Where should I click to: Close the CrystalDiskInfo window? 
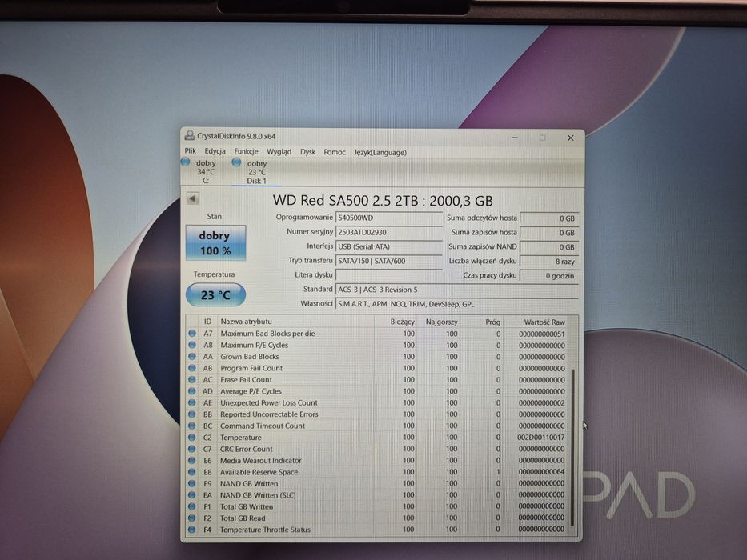click(570, 138)
